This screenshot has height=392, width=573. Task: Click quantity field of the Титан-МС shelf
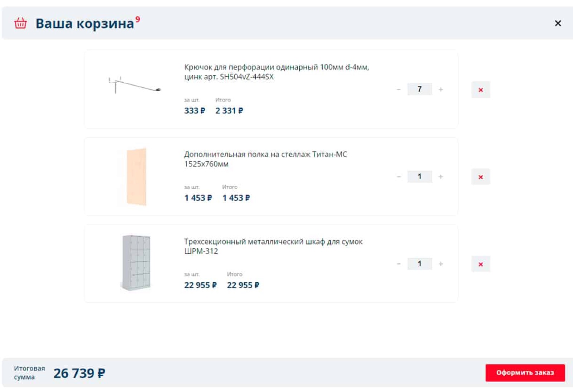coord(420,176)
